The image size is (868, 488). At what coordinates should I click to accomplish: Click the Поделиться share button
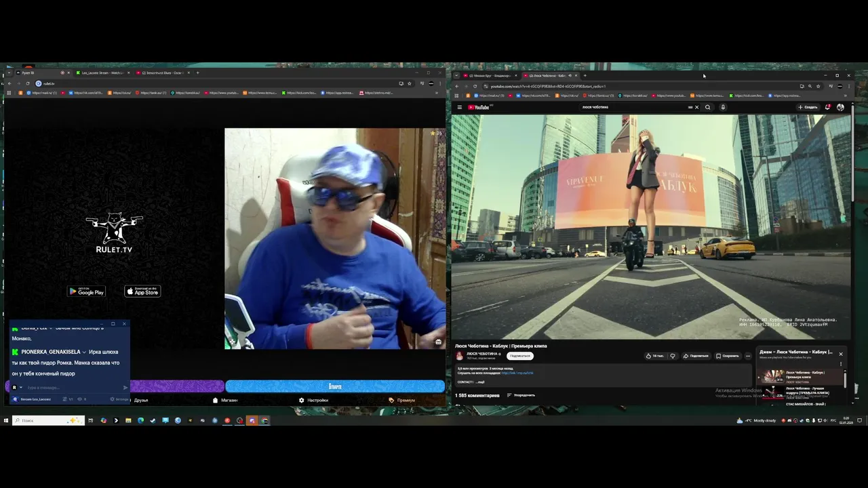coord(696,356)
